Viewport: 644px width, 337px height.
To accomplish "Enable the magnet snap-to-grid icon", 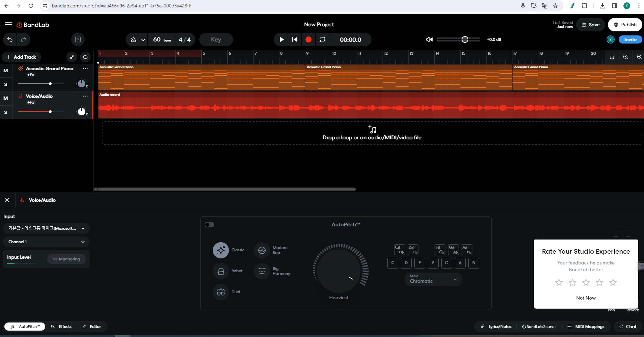I will [x=612, y=57].
